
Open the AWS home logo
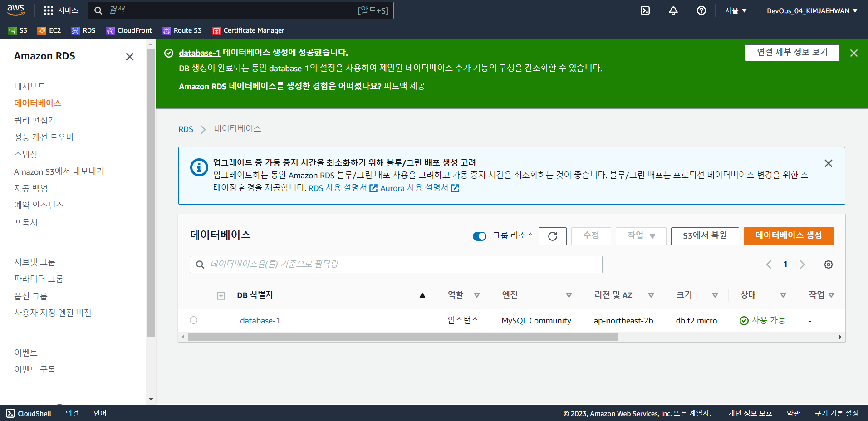click(x=15, y=10)
